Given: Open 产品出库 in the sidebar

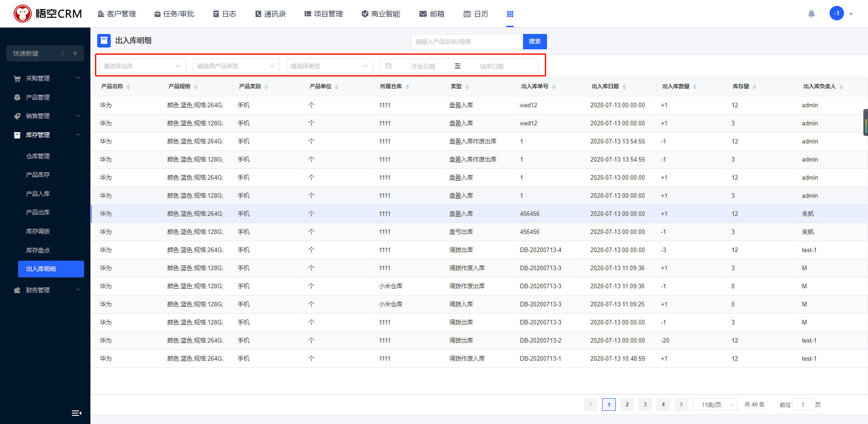Looking at the screenshot, I should click(38, 212).
